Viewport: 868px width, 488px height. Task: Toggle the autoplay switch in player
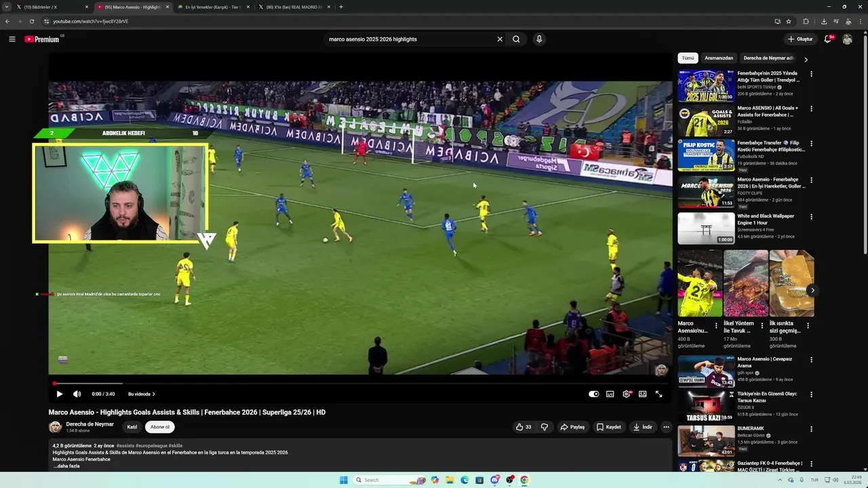[594, 394]
